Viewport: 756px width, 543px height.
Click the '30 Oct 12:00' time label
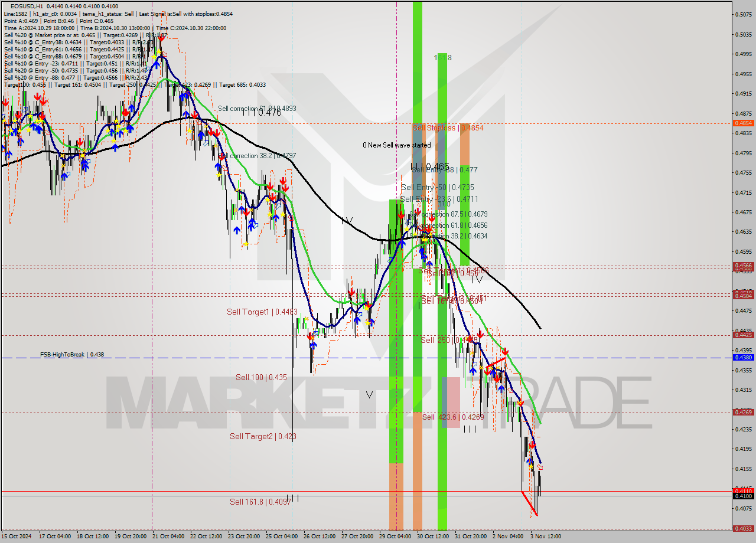[432, 537]
